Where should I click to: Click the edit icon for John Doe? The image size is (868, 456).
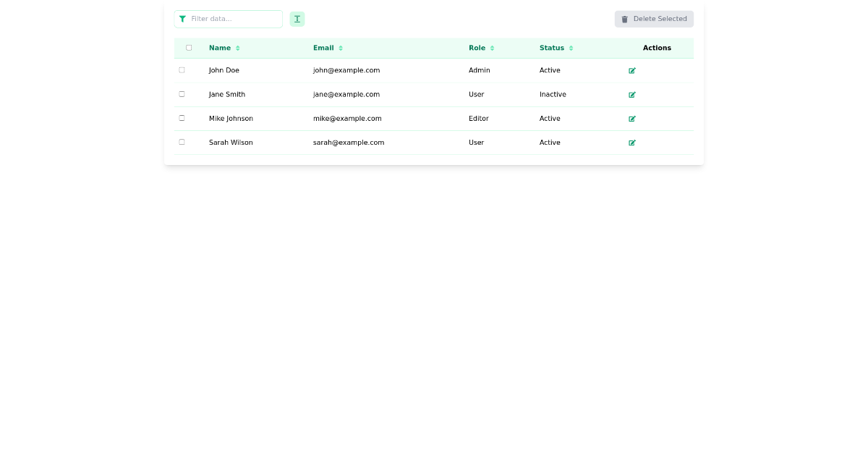pyautogui.click(x=632, y=71)
